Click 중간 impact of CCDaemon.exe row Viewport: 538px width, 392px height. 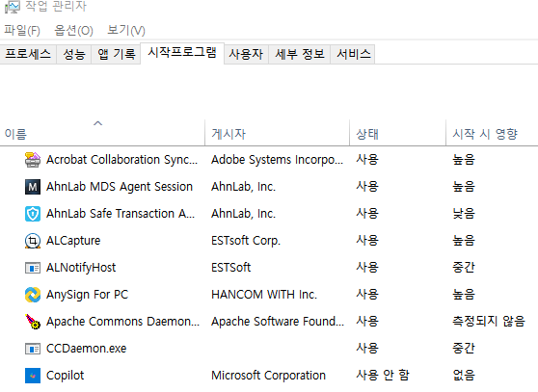[464, 349]
